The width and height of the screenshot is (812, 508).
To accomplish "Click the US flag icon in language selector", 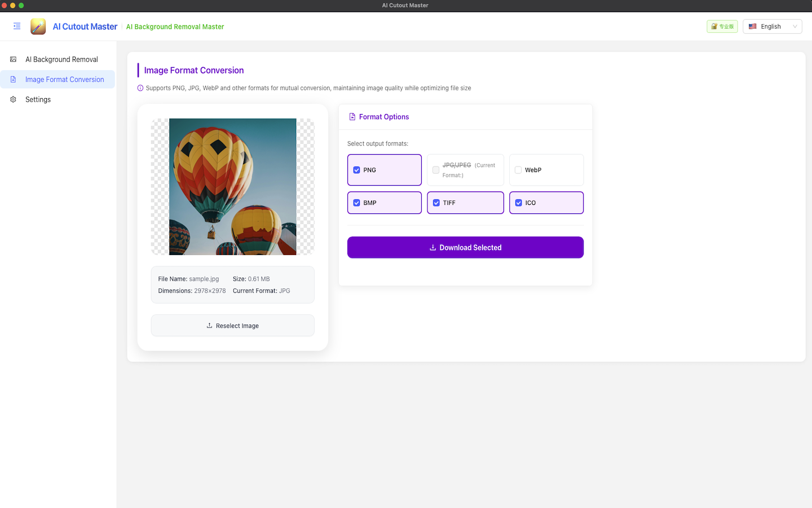I will coord(752,26).
